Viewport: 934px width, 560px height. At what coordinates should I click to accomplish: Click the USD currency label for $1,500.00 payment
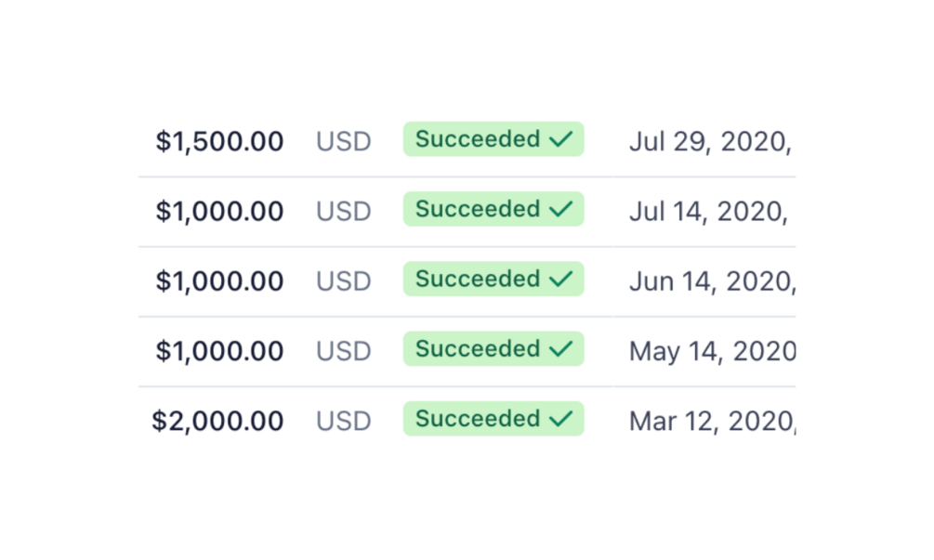344,142
